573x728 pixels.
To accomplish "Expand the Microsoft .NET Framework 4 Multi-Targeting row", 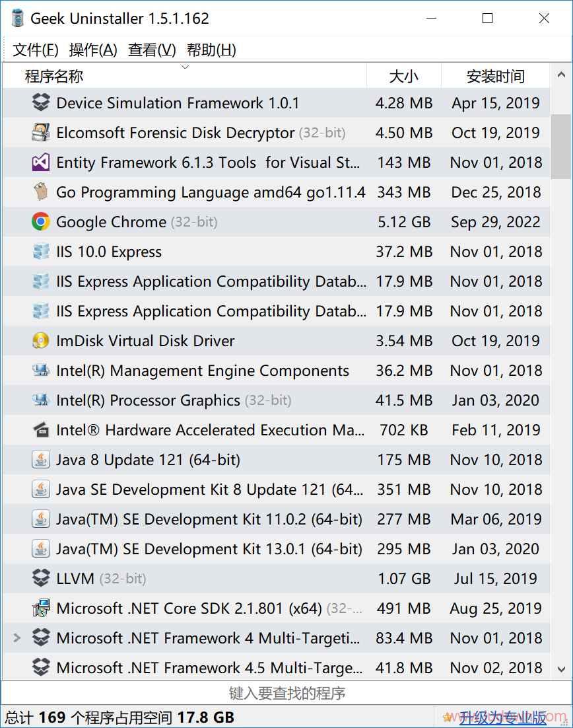I will point(17,637).
